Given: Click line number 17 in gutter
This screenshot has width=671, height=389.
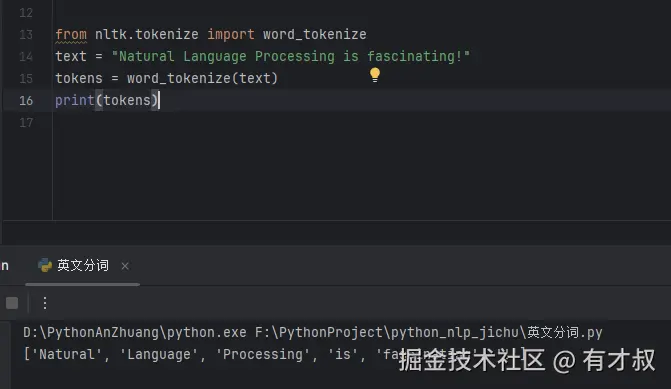Looking at the screenshot, I should (26, 123).
